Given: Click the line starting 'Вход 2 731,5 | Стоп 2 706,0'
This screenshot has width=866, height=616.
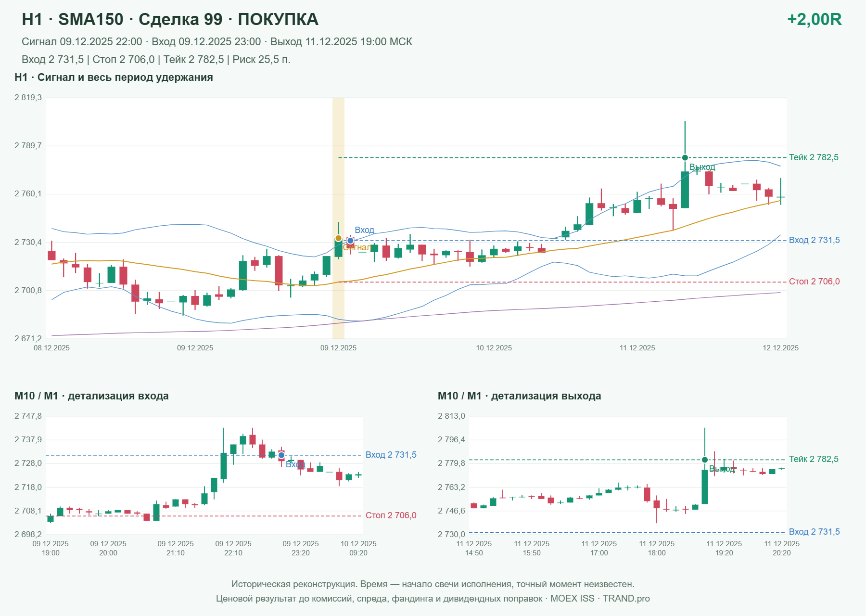Looking at the screenshot, I should [x=156, y=60].
